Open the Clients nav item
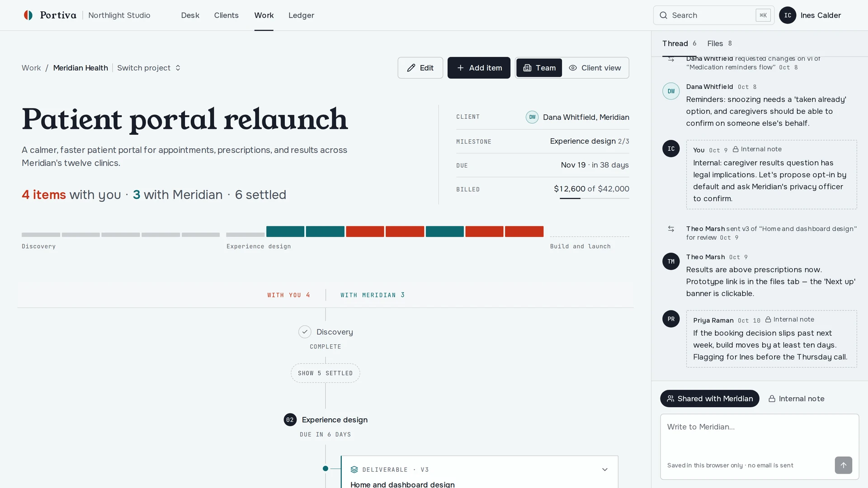868x488 pixels. pos(226,15)
